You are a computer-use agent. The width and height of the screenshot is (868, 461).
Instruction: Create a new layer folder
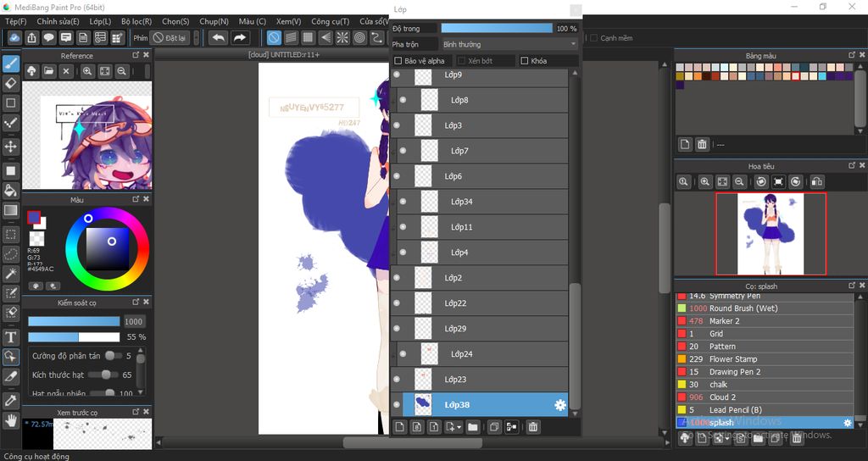473,427
